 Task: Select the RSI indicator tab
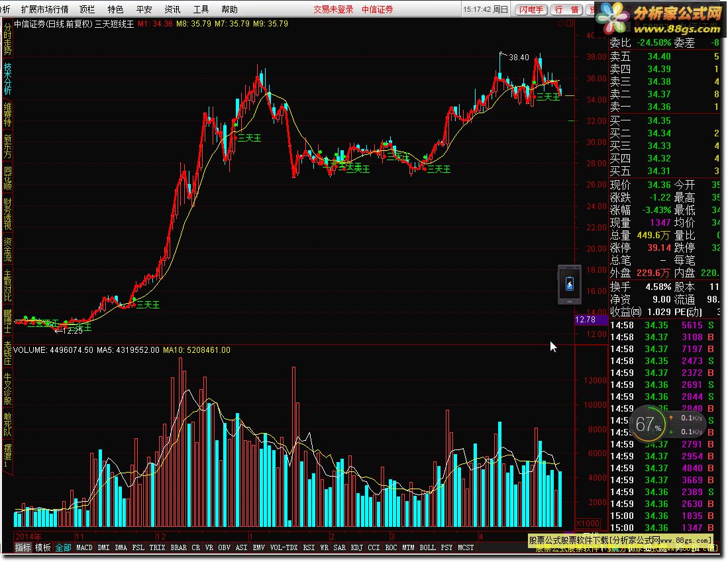[x=309, y=547]
